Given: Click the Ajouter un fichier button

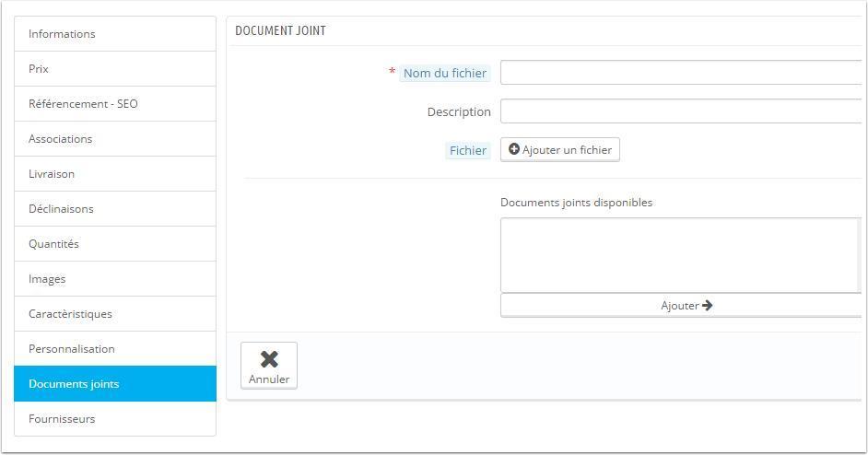Looking at the screenshot, I should [559, 149].
